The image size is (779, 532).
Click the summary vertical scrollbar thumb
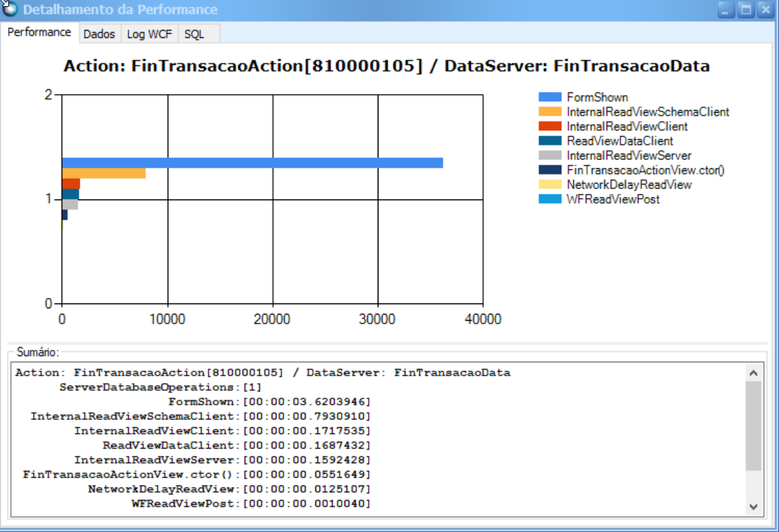coord(753,426)
